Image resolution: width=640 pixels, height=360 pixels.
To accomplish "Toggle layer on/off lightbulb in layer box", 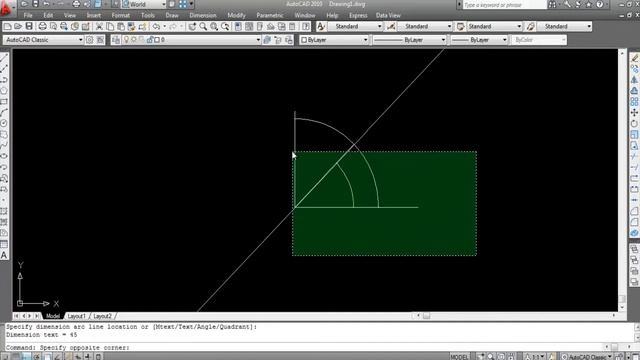I will point(127,40).
